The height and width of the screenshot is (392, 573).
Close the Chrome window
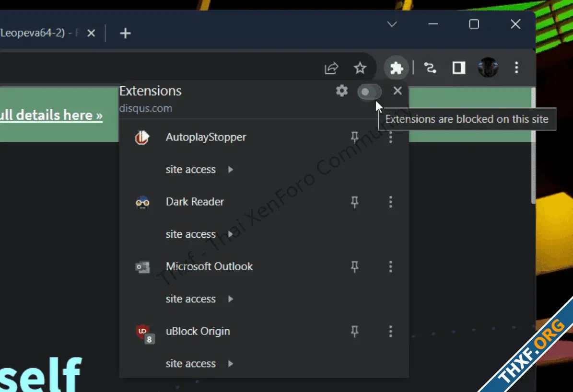(515, 24)
